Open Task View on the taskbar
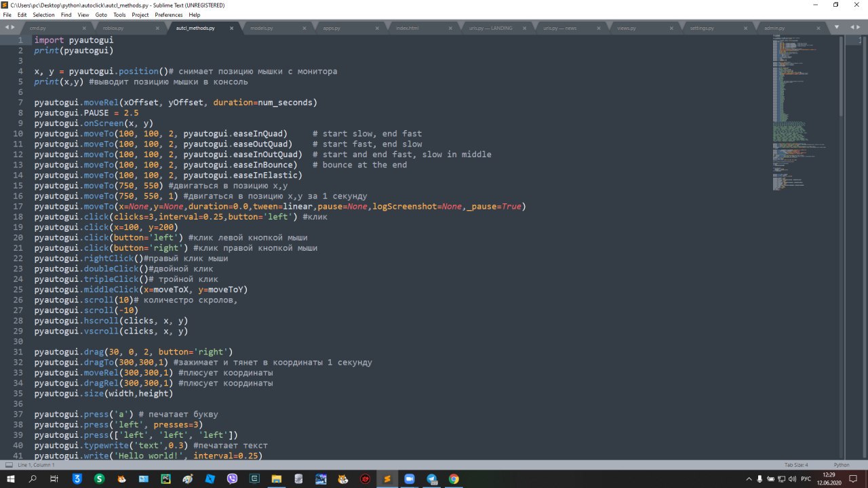The image size is (868, 488). pos(54,479)
